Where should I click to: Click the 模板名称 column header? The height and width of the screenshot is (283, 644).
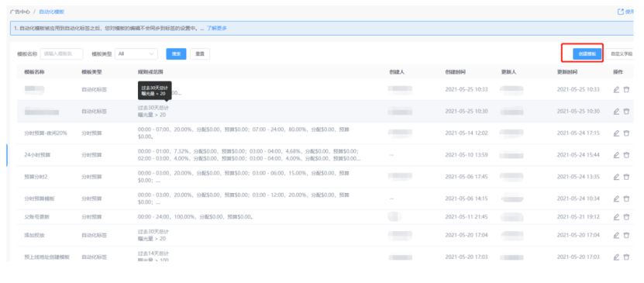35,72
